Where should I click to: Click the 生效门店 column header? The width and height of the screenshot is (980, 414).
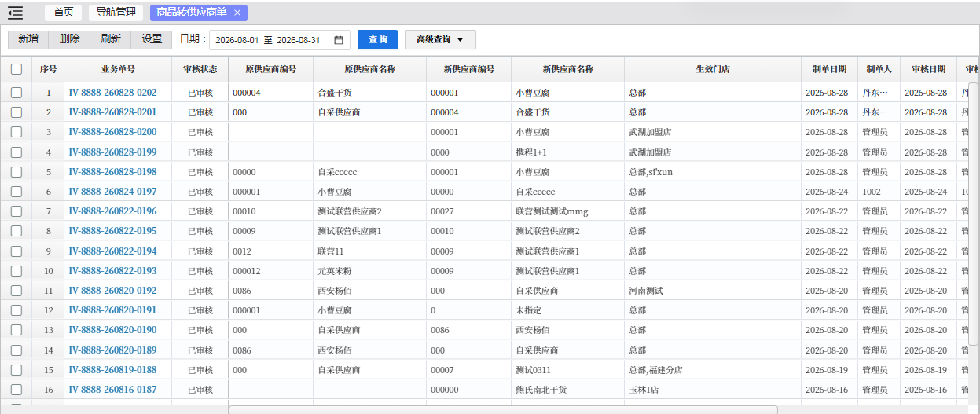713,69
